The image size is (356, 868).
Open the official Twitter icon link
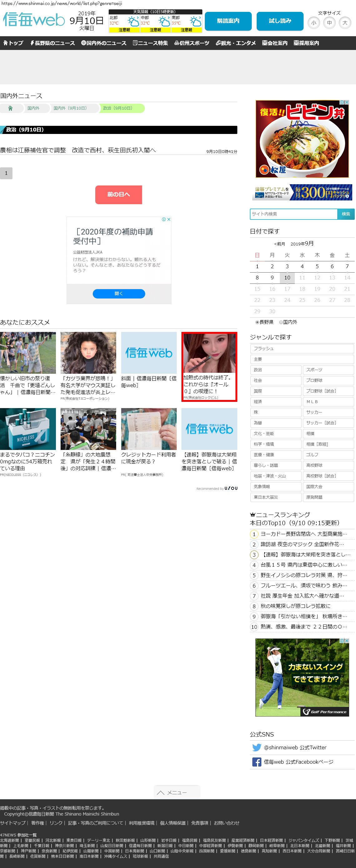click(257, 747)
